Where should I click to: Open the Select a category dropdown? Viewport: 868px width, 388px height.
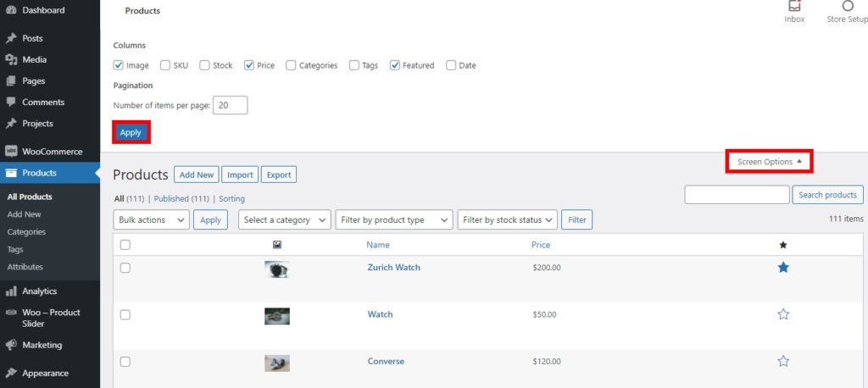(x=285, y=219)
